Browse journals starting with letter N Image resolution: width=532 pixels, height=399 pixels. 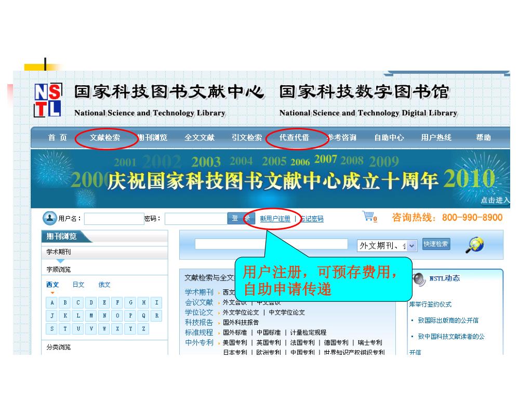pos(104,315)
